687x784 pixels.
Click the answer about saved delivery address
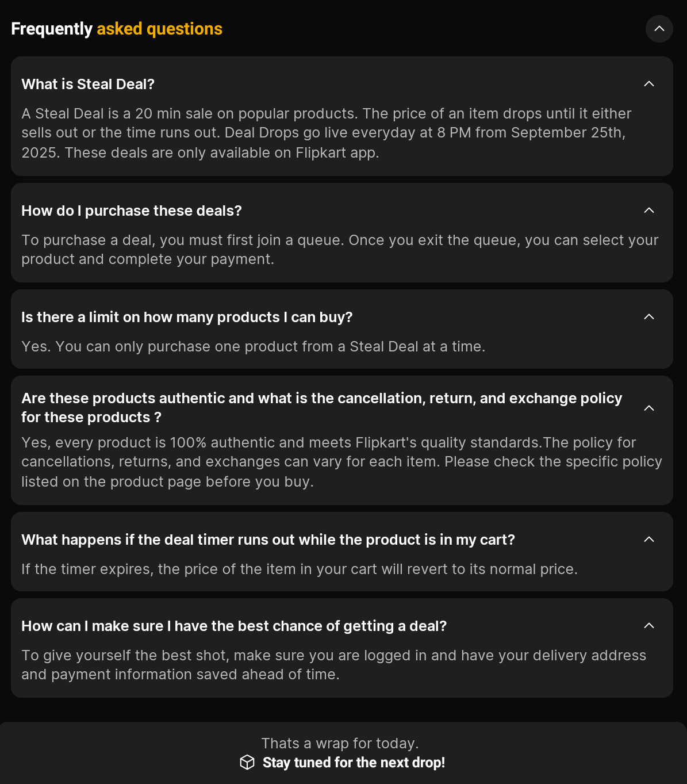click(x=333, y=665)
